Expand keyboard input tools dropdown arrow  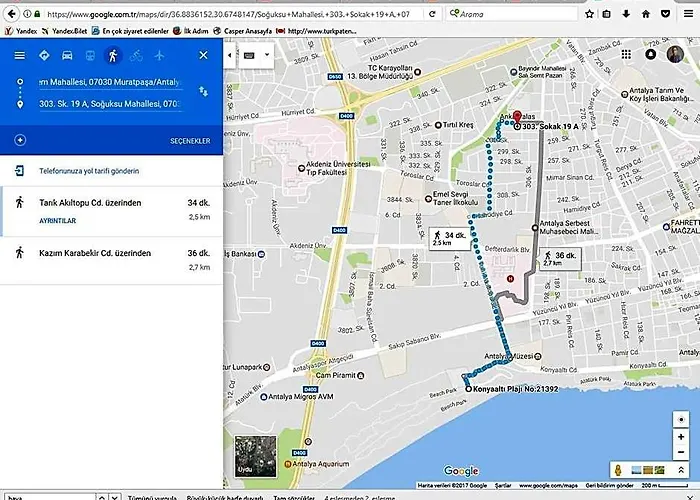pyautogui.click(x=267, y=55)
